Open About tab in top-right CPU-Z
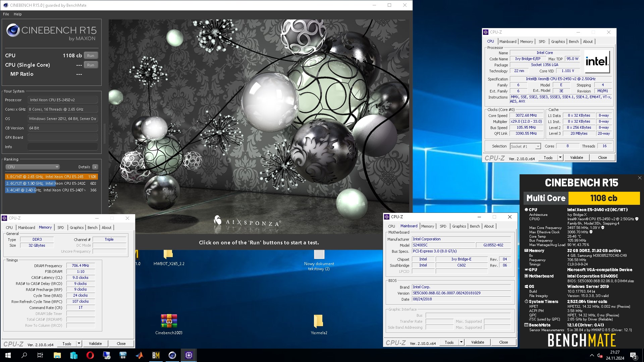This screenshot has width=644, height=362. pyautogui.click(x=588, y=42)
